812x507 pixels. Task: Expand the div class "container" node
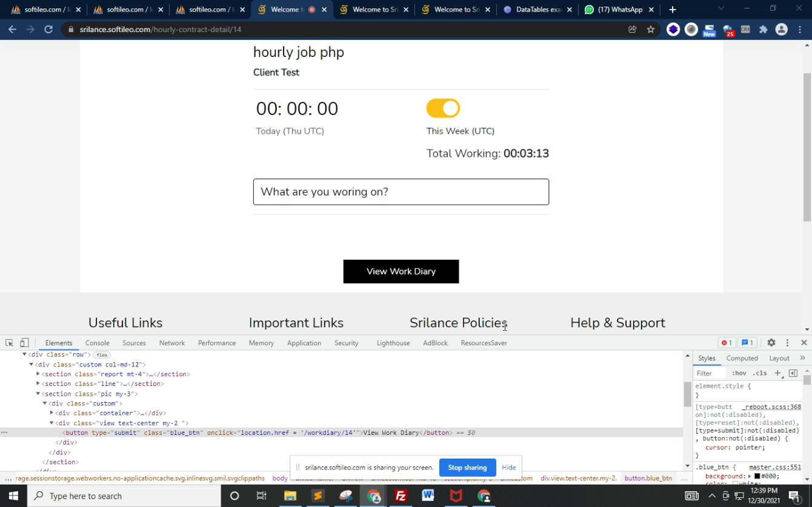coord(52,413)
